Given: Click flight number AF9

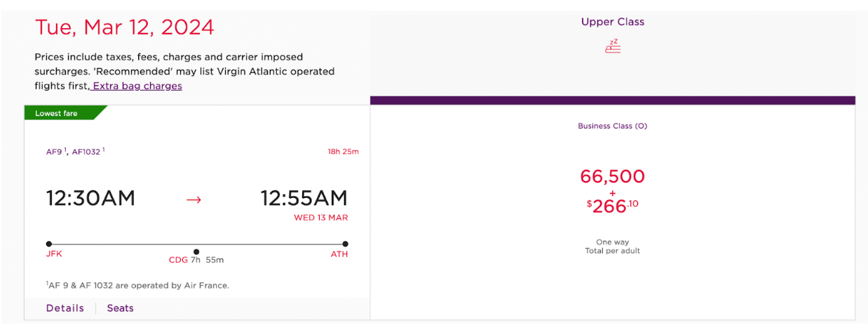Looking at the screenshot, I should pyautogui.click(x=55, y=151).
